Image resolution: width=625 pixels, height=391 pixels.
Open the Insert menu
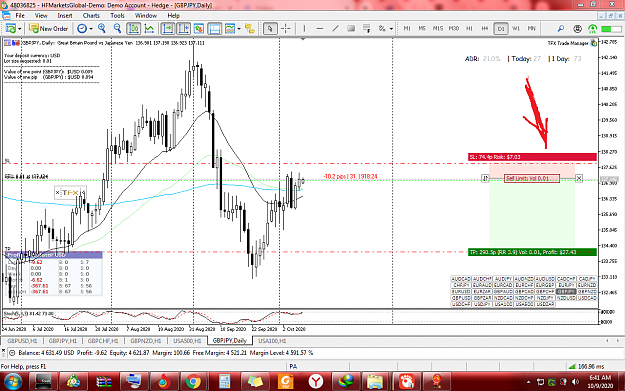pyautogui.click(x=65, y=16)
